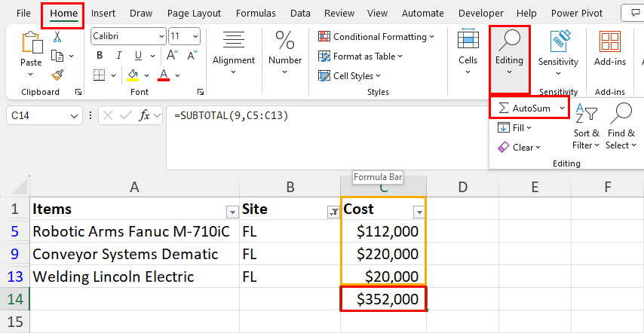Apply cell borders button
Viewport: 644px width, 333px height.
coord(100,75)
